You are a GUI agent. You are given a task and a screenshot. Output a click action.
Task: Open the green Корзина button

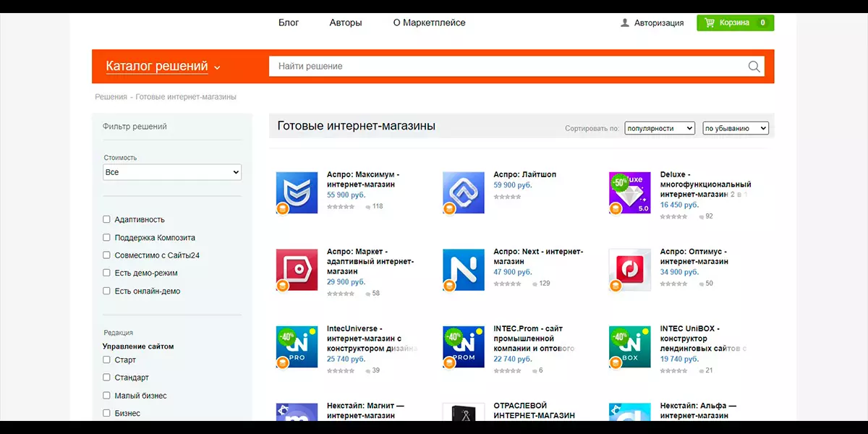tap(736, 22)
